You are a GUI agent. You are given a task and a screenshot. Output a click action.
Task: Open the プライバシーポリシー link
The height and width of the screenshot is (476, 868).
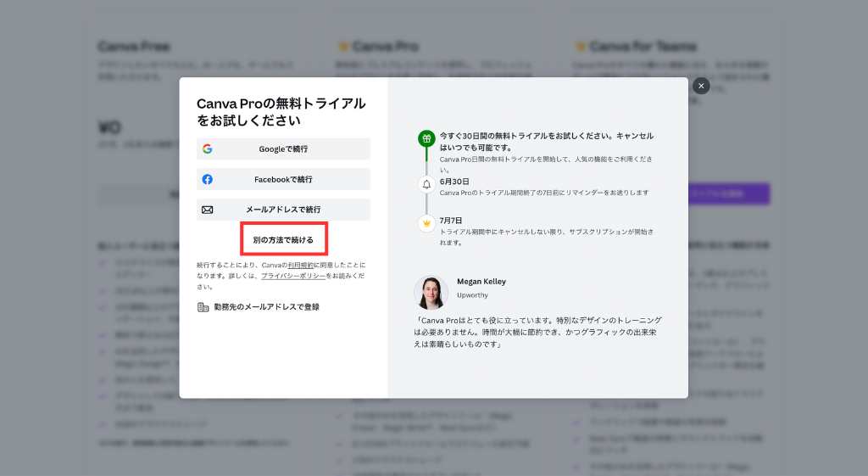click(293, 276)
